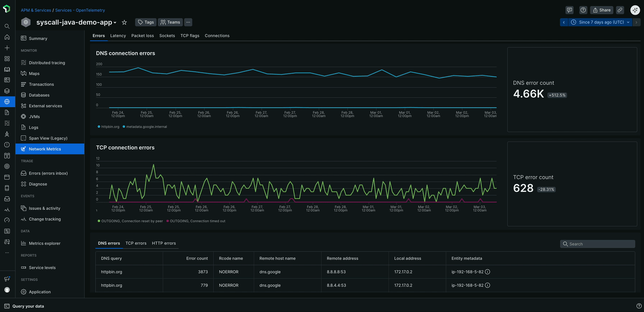Switch to the Latency tab

(x=118, y=35)
